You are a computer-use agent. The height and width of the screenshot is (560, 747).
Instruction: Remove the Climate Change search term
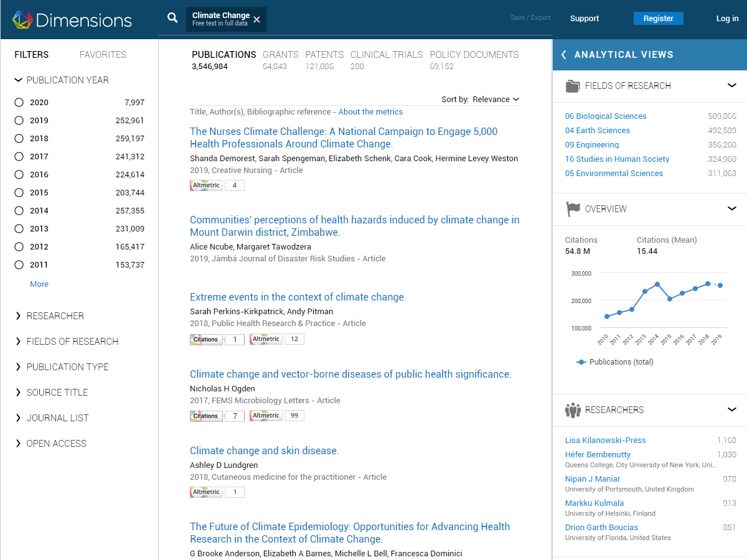coord(257,19)
